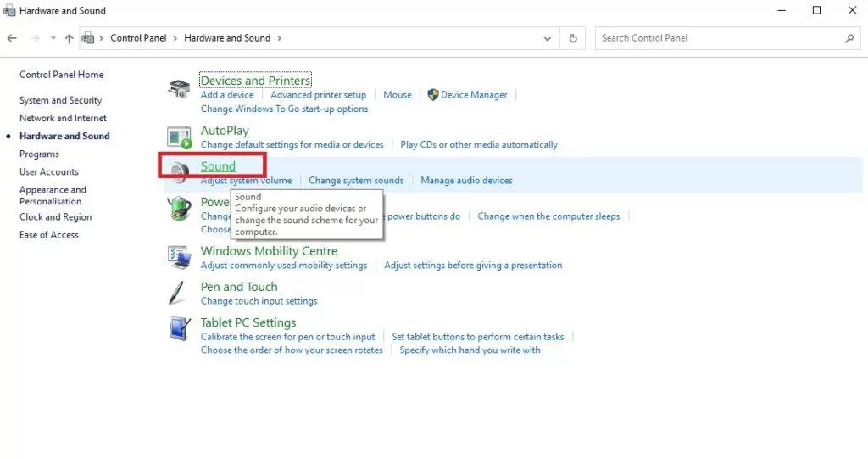Click Change system sounds

356,181
